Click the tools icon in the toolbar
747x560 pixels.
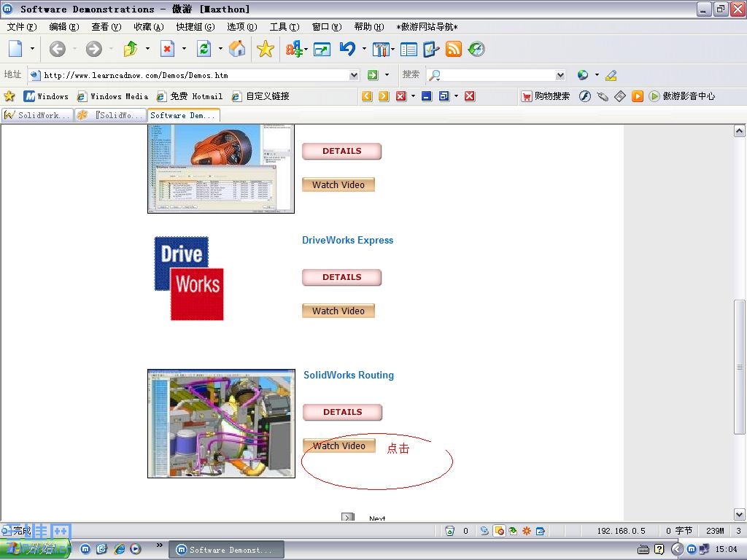381,49
